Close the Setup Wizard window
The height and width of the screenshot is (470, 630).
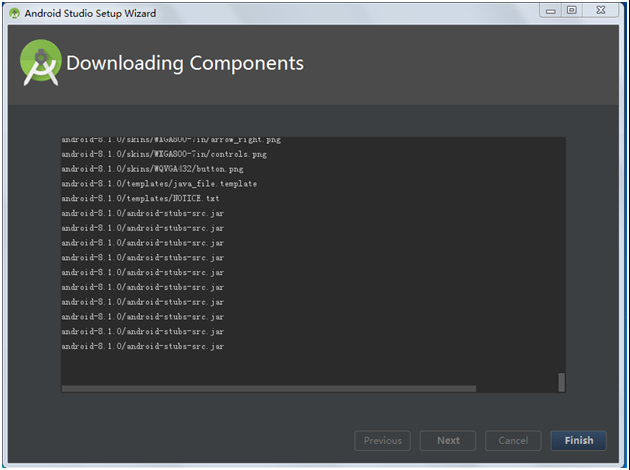coord(600,10)
